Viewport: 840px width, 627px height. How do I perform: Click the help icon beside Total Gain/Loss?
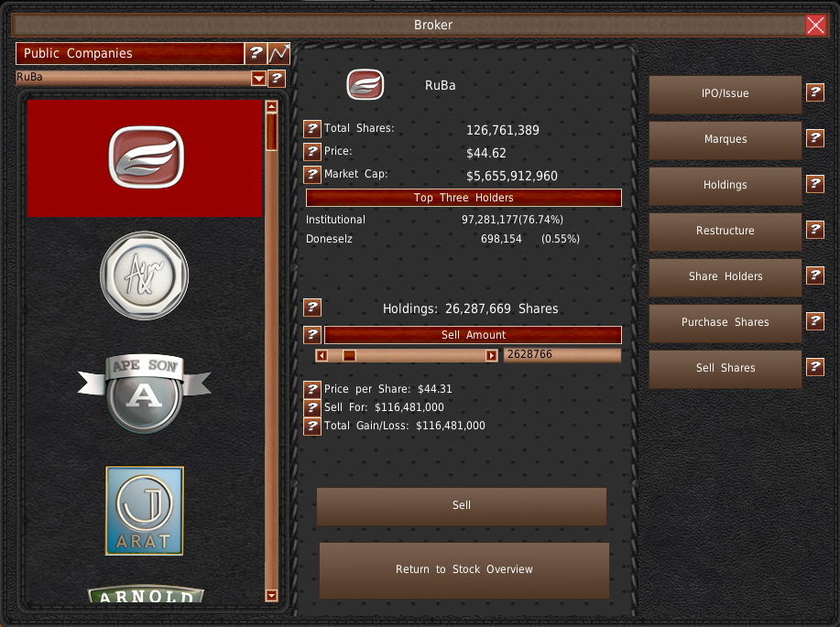coord(311,426)
